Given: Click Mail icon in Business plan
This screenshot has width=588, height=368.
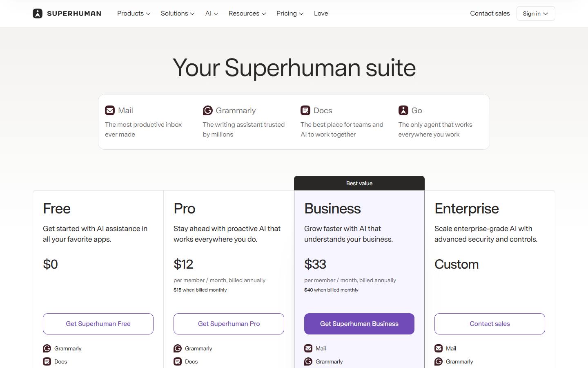Looking at the screenshot, I should coord(308,348).
